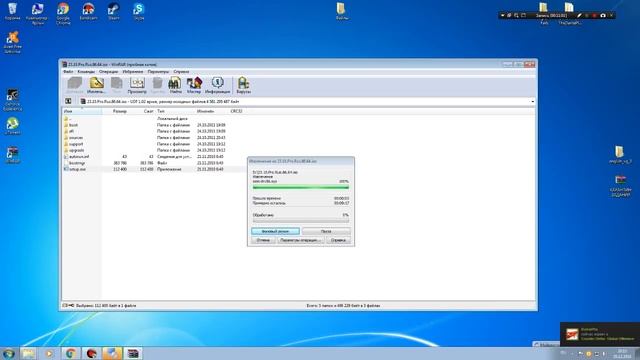Click the up-one-level icon beside the path bar
Viewport: 640px width, 360px height.
[68, 101]
